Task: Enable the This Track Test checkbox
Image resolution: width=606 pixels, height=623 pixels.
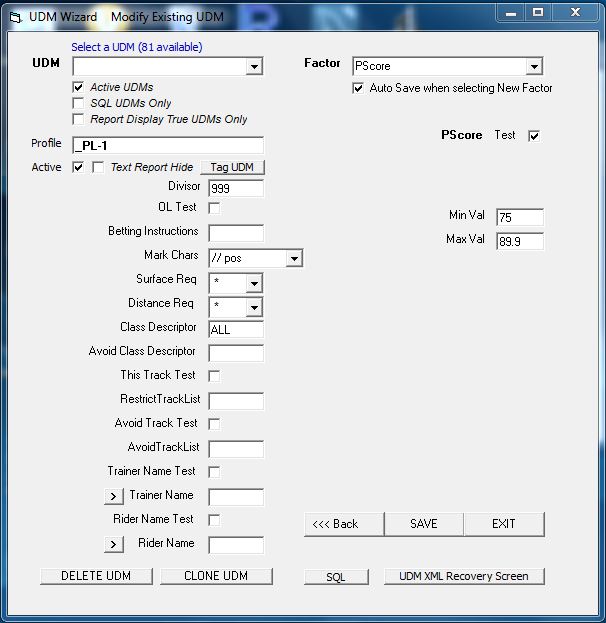Action: (x=214, y=376)
